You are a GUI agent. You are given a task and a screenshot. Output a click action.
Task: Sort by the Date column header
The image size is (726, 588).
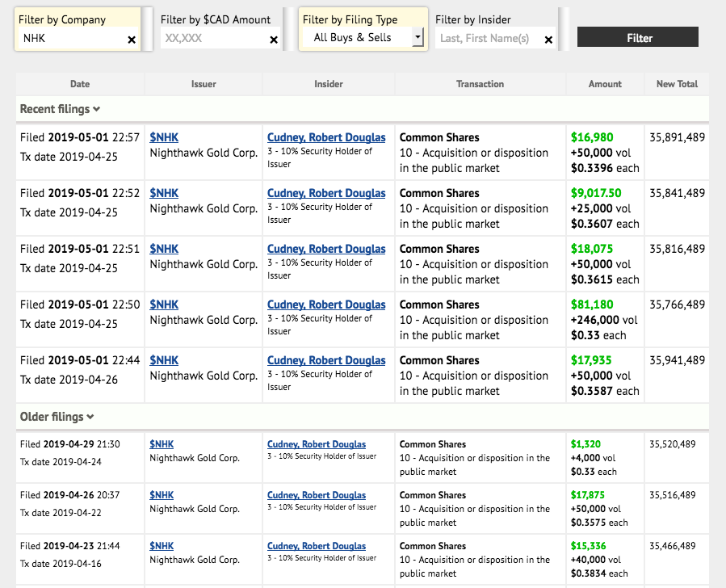[80, 84]
